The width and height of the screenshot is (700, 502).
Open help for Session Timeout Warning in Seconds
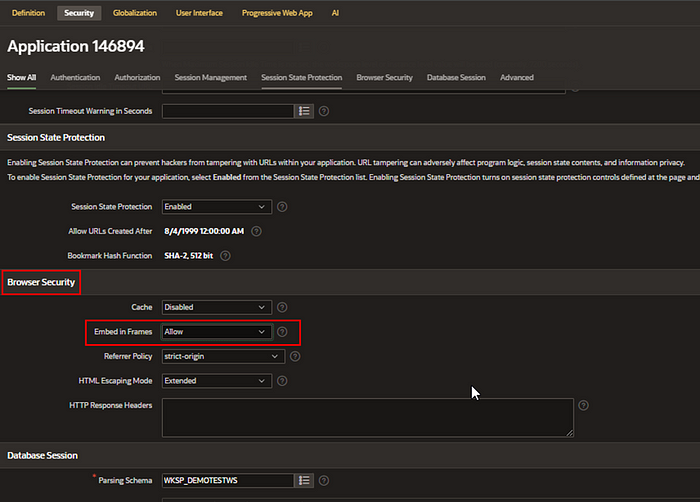coord(324,111)
